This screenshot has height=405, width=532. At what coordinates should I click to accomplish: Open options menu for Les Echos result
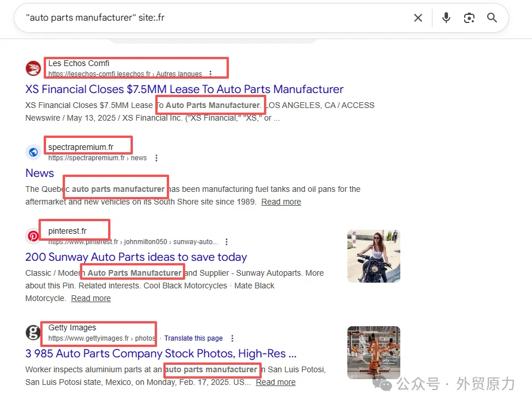[x=210, y=74]
